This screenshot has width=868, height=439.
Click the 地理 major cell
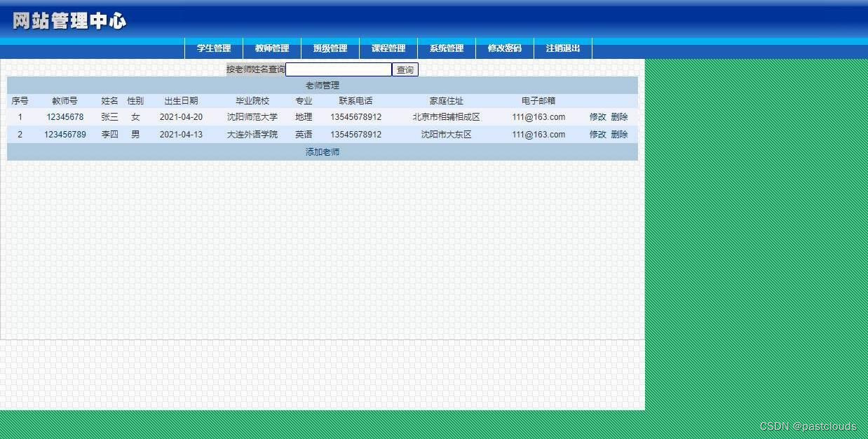tap(304, 117)
